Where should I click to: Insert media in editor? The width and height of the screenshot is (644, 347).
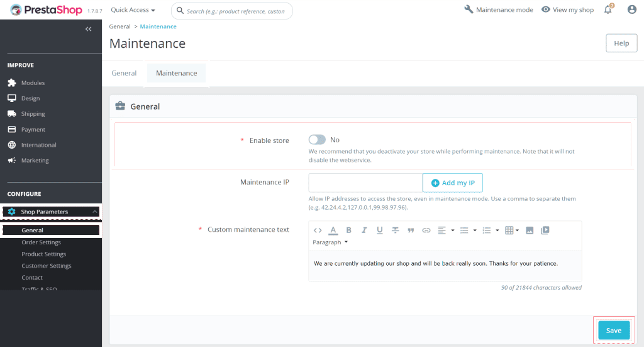pyautogui.click(x=545, y=230)
